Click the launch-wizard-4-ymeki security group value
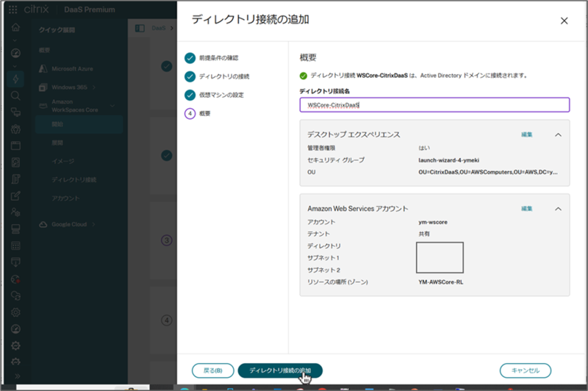The height and width of the screenshot is (391, 588). [x=449, y=160]
